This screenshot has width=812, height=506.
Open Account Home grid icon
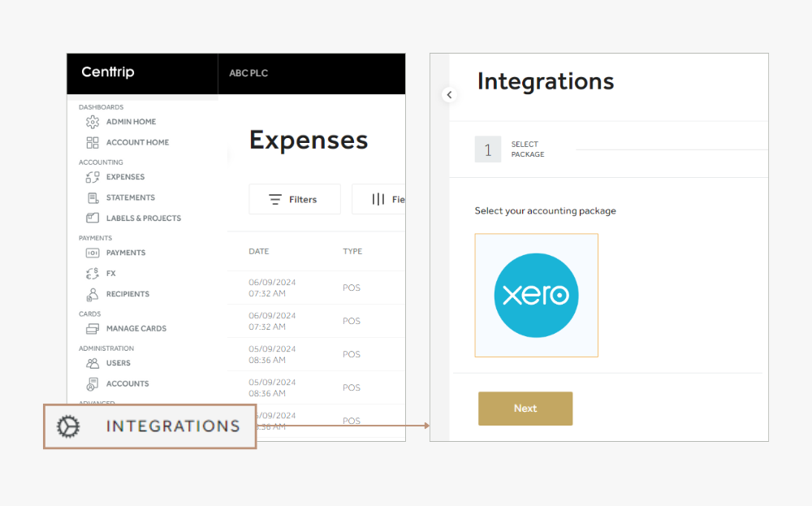point(93,142)
